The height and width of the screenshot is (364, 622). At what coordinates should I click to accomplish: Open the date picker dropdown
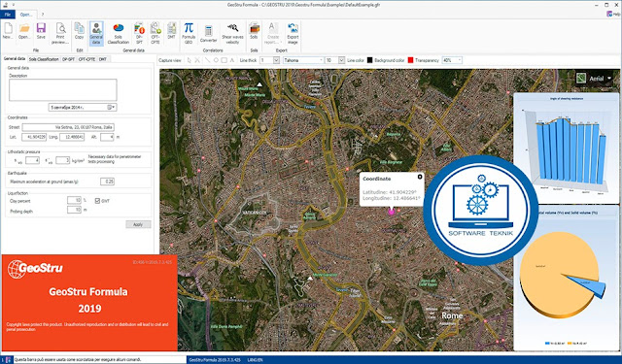pyautogui.click(x=111, y=107)
